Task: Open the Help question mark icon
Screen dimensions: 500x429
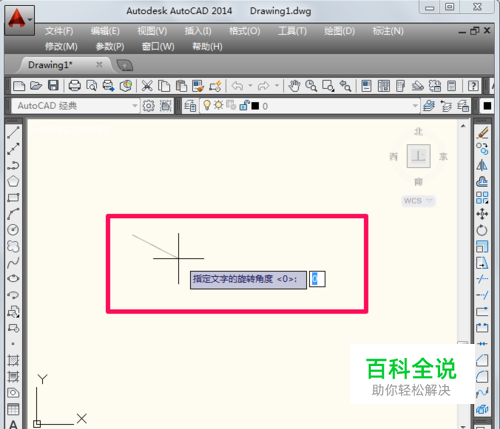Action: [x=473, y=86]
